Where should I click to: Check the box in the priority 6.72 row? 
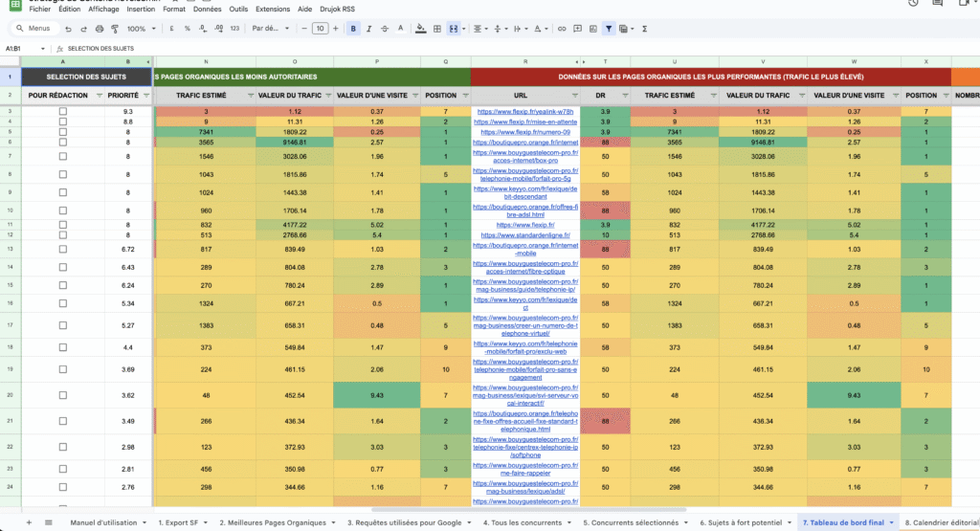(x=62, y=249)
